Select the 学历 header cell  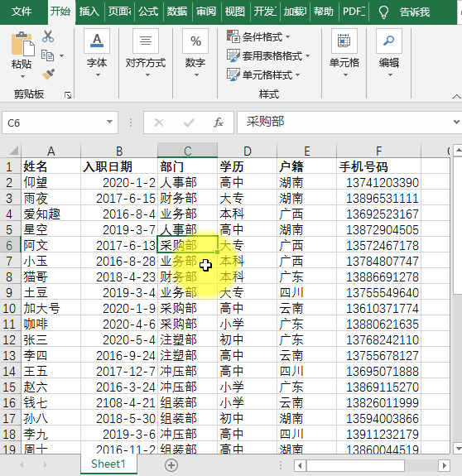pyautogui.click(x=247, y=166)
